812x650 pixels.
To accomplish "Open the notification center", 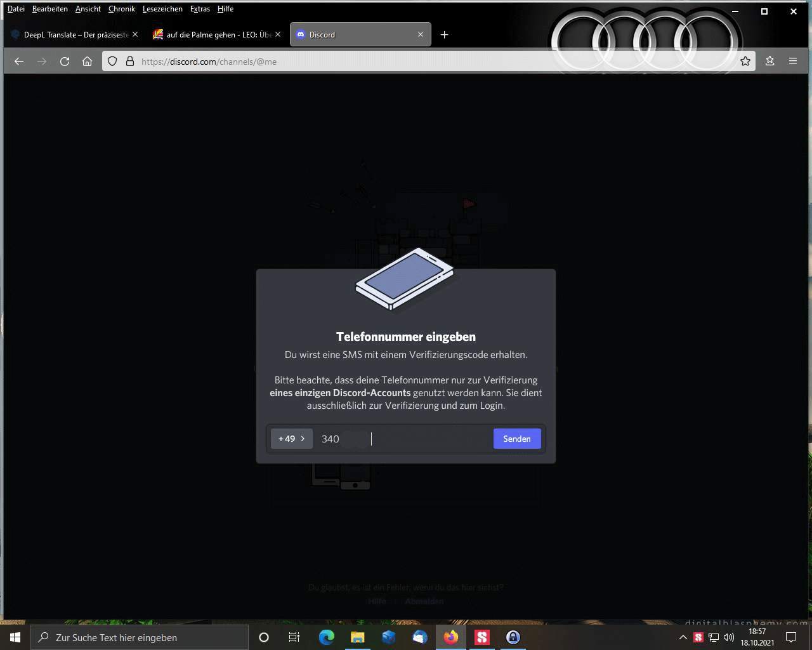I will pos(792,637).
